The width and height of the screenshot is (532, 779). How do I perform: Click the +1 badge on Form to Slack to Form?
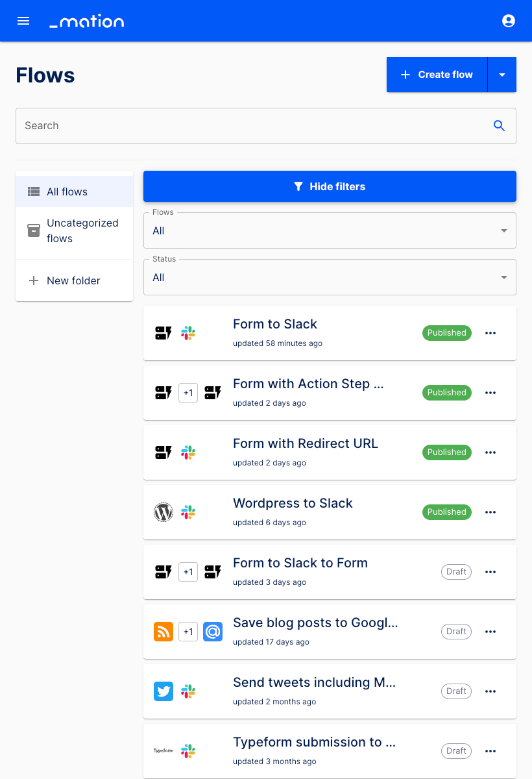188,572
